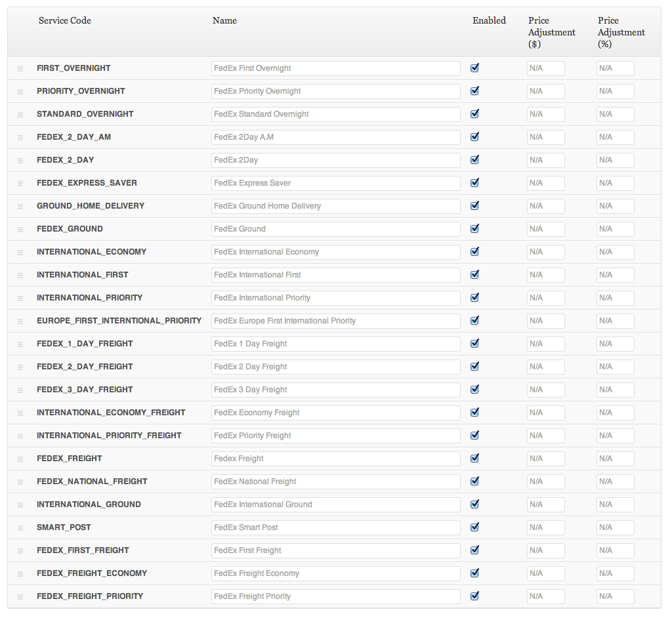Click percent adjustment field for FEDEX_2_DAY_AM
The width and height of the screenshot is (672, 618).
coord(615,138)
